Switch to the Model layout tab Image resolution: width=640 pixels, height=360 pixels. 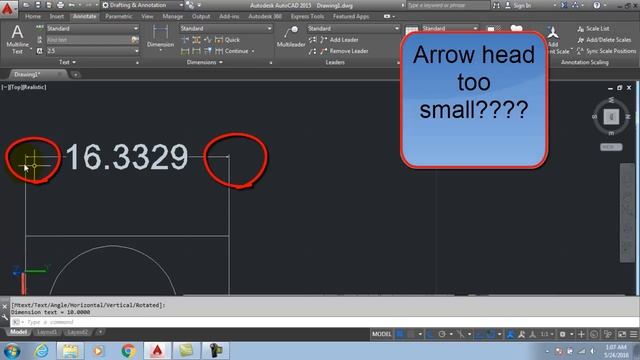pyautogui.click(x=18, y=332)
